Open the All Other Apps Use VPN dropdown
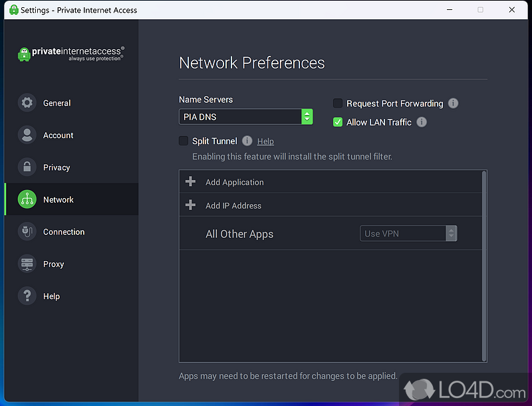This screenshot has width=532, height=406. point(408,233)
